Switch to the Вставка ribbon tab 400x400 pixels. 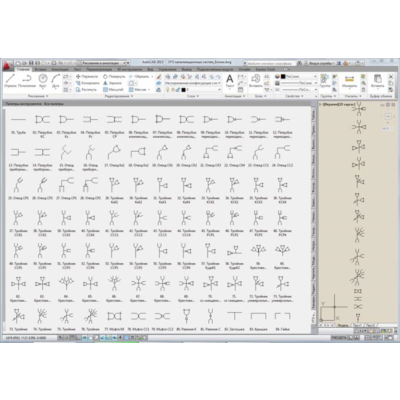40,69
